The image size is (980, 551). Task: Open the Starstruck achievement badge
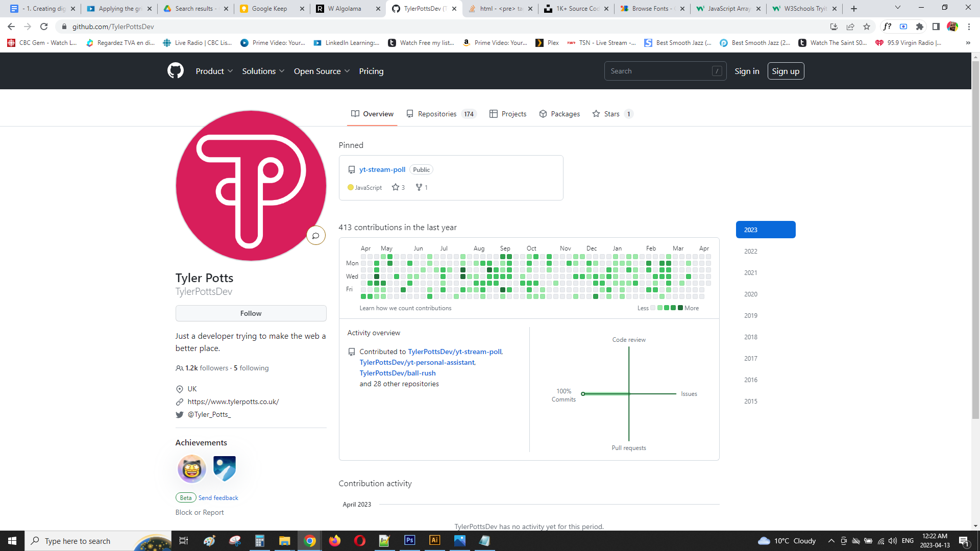coord(192,469)
